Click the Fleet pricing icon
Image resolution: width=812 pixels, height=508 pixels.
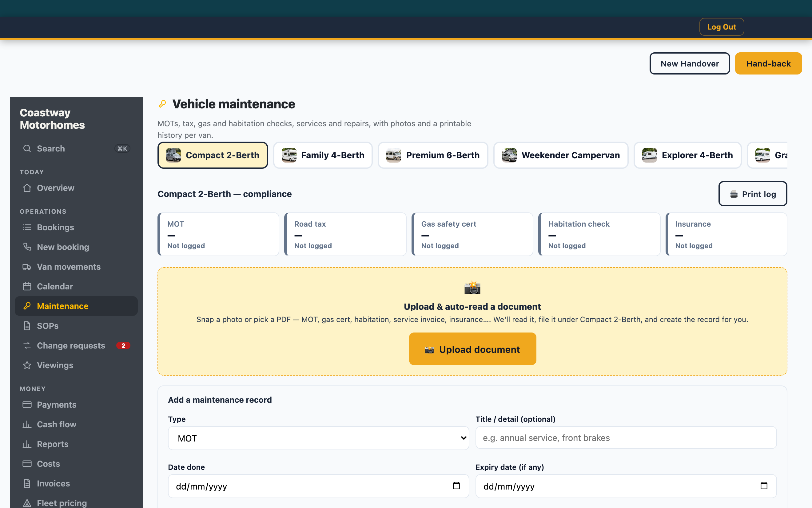coord(27,503)
